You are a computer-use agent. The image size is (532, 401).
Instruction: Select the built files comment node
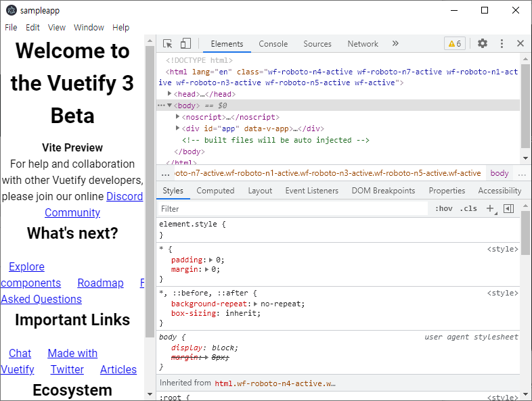click(x=275, y=140)
